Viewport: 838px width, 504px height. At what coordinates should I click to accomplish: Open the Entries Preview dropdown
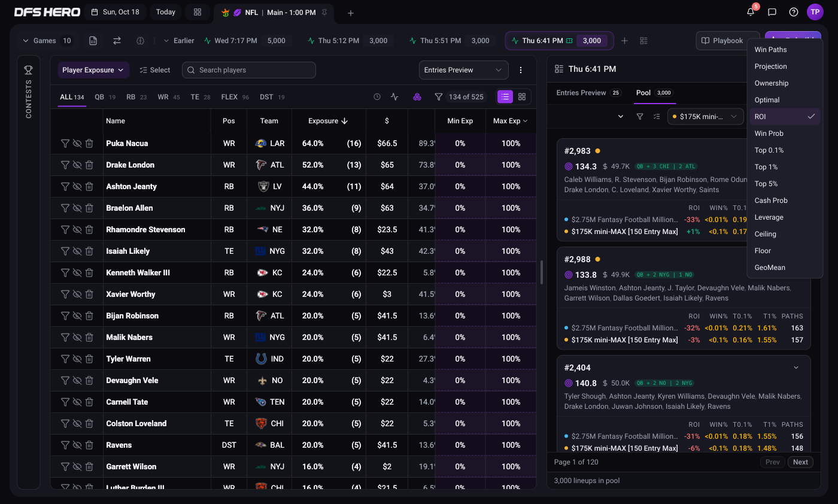point(464,70)
